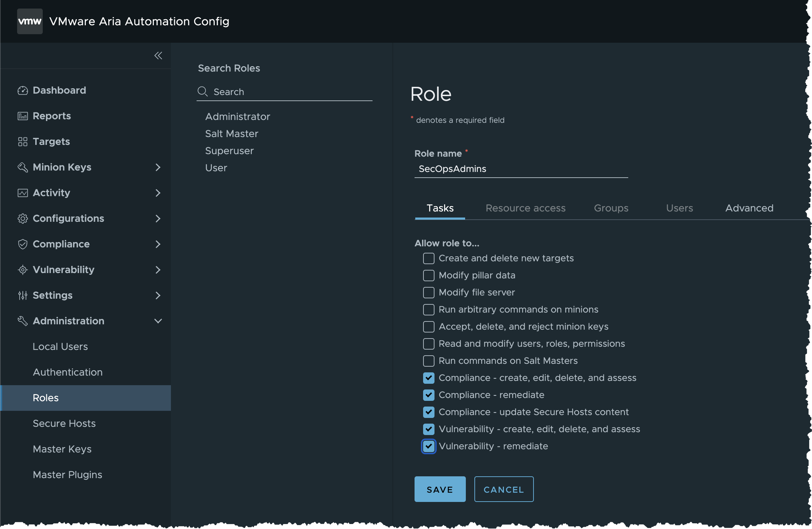
Task: Switch to the Users tab
Action: pos(680,208)
